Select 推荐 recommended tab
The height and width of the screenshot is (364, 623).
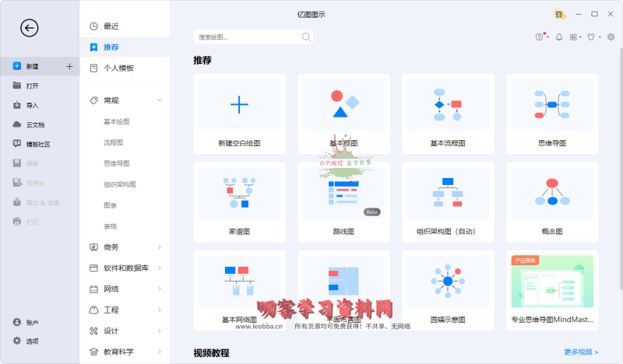pos(125,47)
